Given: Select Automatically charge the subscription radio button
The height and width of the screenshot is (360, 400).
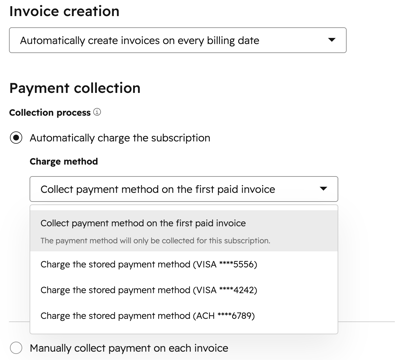Looking at the screenshot, I should (16, 138).
